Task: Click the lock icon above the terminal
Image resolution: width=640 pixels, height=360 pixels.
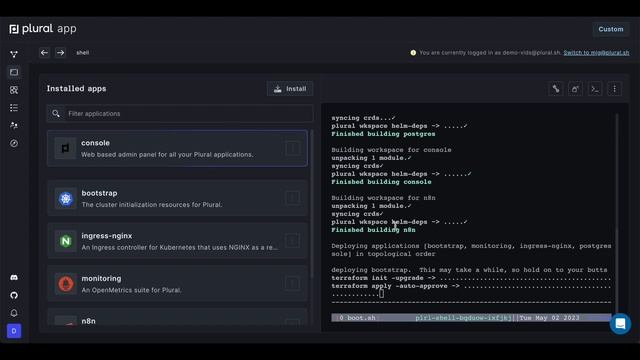Action: pos(575,89)
